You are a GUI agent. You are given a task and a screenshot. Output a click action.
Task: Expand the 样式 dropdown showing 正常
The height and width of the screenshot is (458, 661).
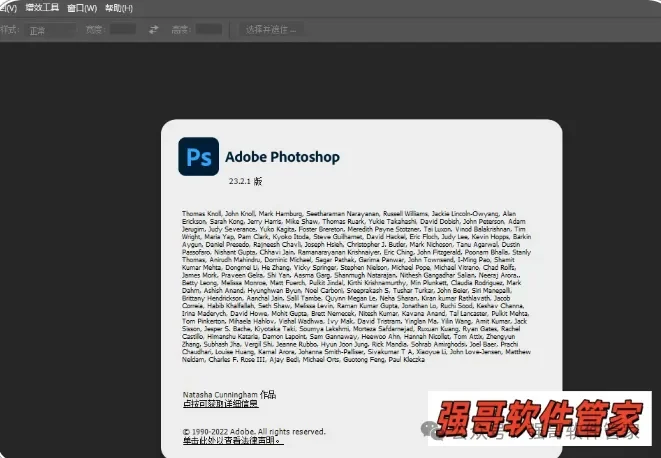pyautogui.click(x=51, y=30)
